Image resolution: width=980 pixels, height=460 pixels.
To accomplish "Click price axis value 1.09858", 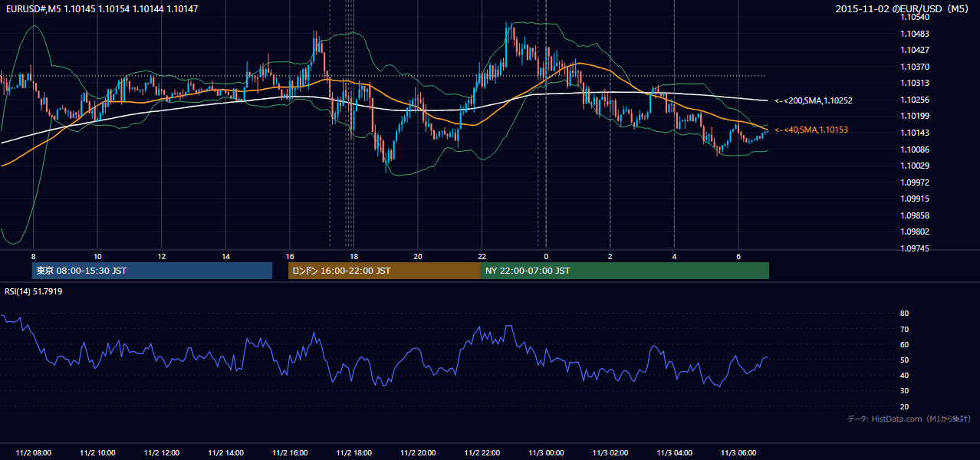I will click(x=915, y=215).
